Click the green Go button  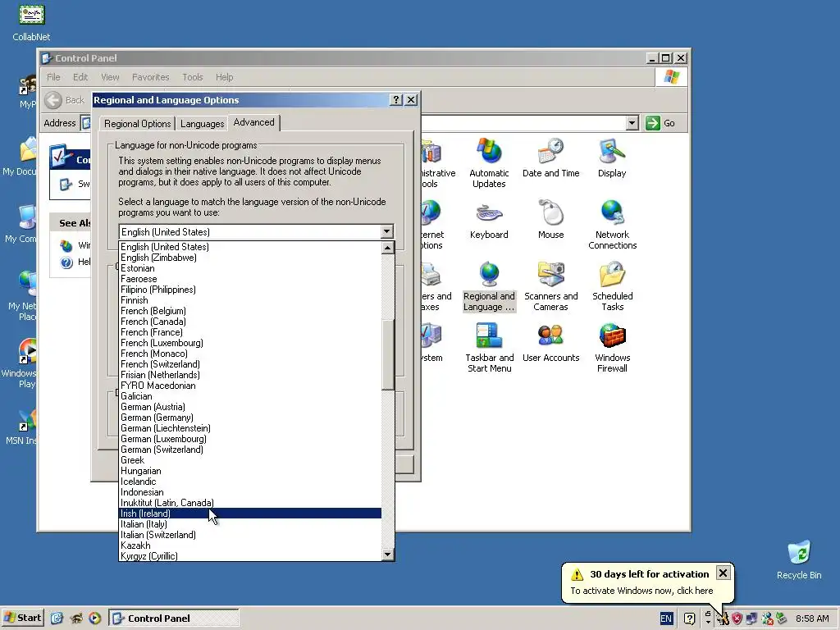click(x=660, y=123)
